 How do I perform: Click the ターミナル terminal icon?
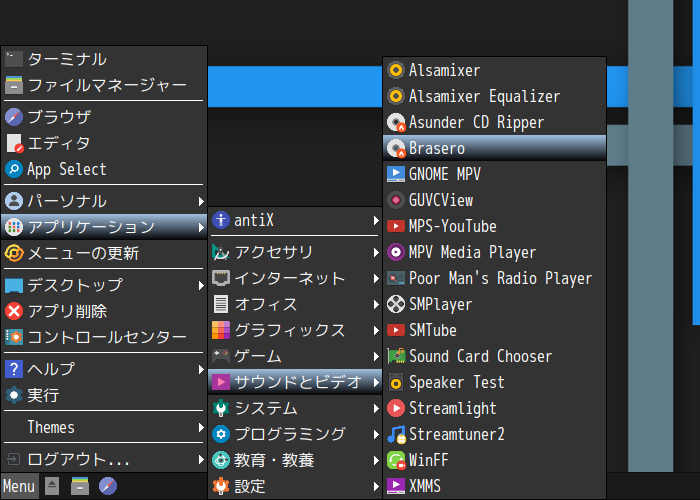tap(14, 59)
